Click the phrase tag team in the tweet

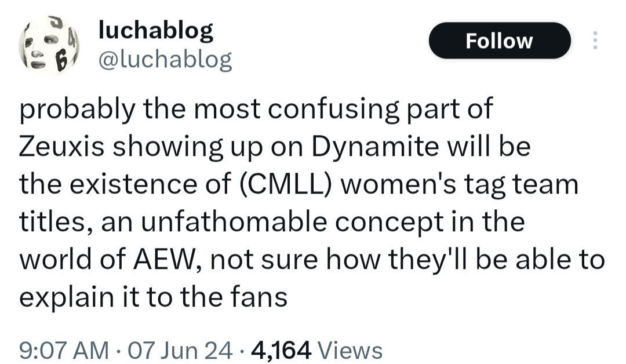pos(521,184)
